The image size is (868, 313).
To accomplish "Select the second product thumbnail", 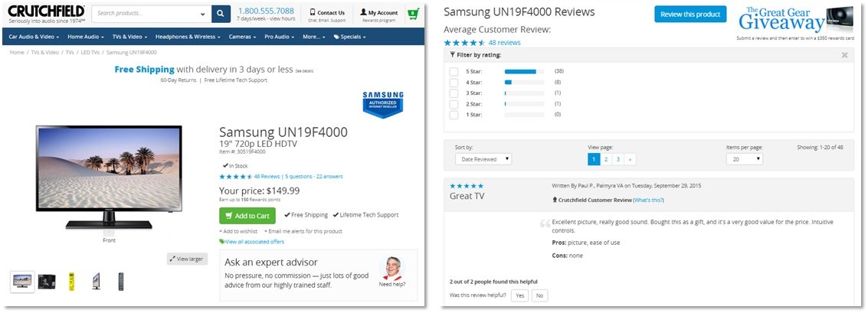I will pyautogui.click(x=47, y=282).
